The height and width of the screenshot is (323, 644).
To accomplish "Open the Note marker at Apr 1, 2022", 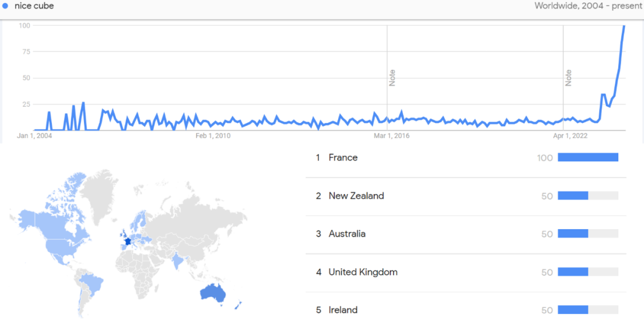I will [x=568, y=78].
